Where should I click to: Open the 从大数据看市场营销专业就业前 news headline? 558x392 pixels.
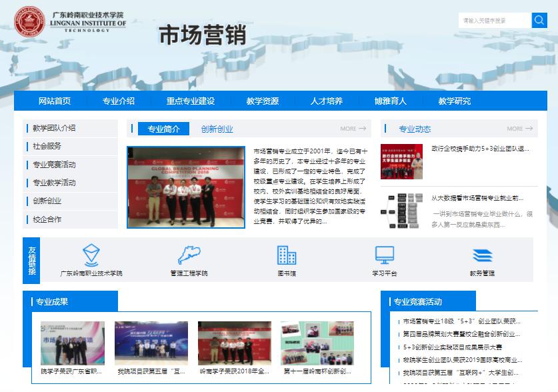[x=477, y=198]
